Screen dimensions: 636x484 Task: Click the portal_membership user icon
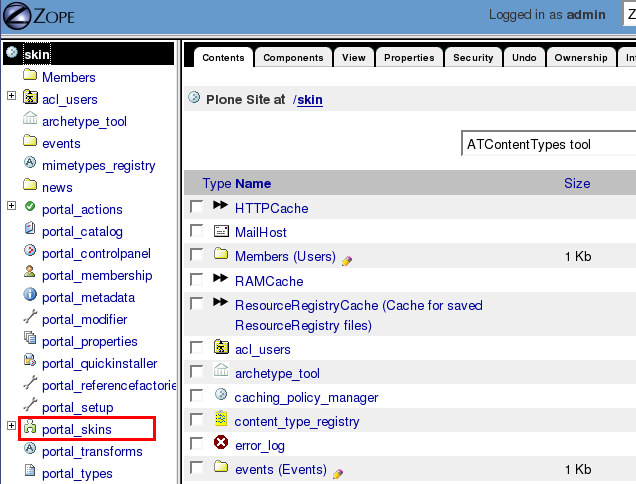[x=29, y=272]
